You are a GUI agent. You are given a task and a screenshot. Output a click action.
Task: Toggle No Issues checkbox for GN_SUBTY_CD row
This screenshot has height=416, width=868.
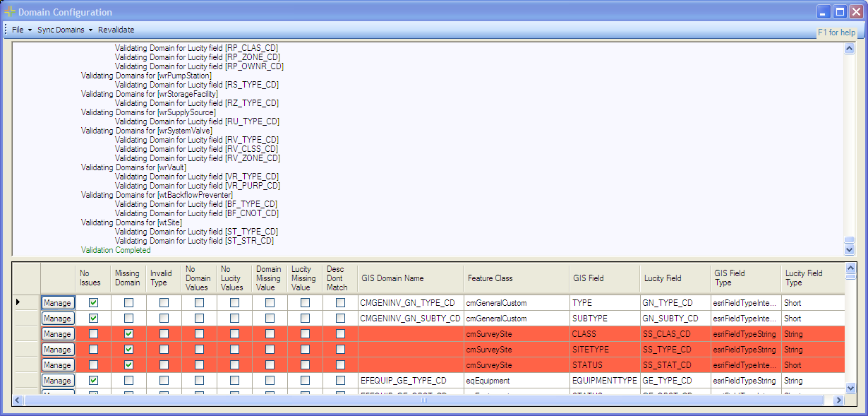93,319
